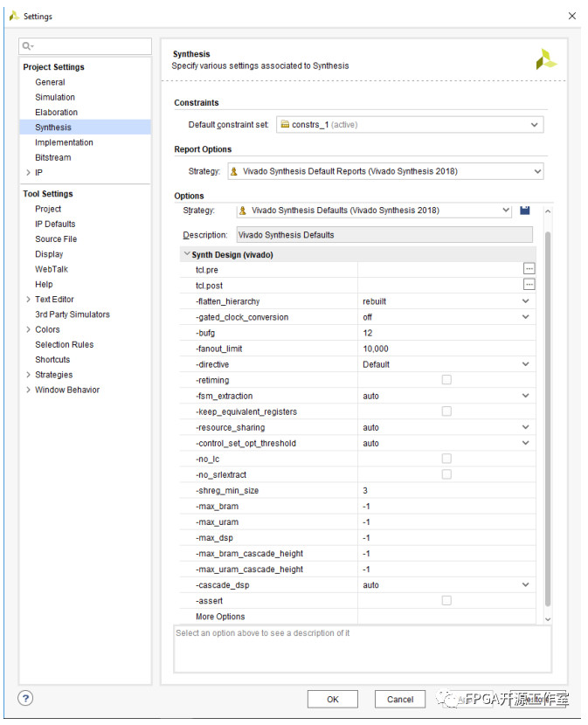Toggle the -no_srlextract checkbox
The height and width of the screenshot is (725, 588).
tap(446, 474)
